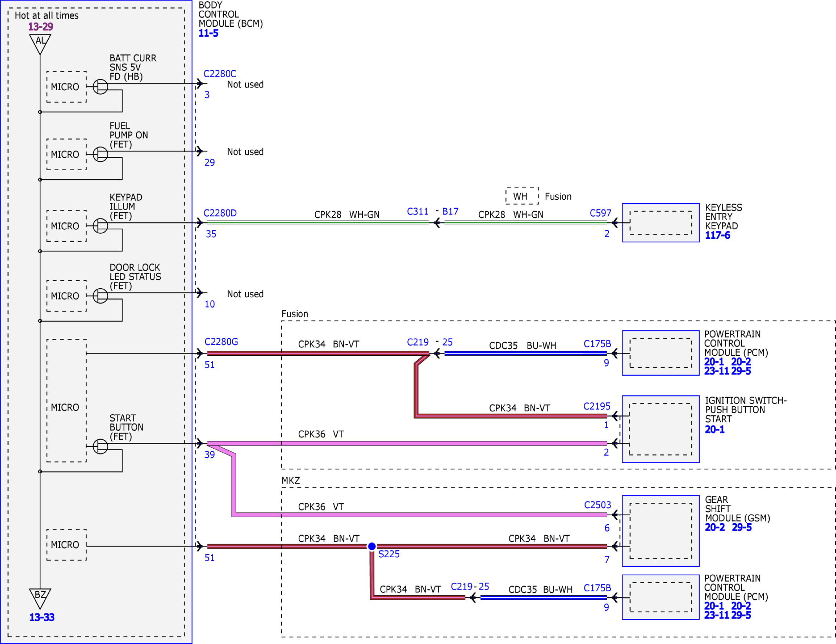Select the START BUTTON FET symbol

click(100, 446)
